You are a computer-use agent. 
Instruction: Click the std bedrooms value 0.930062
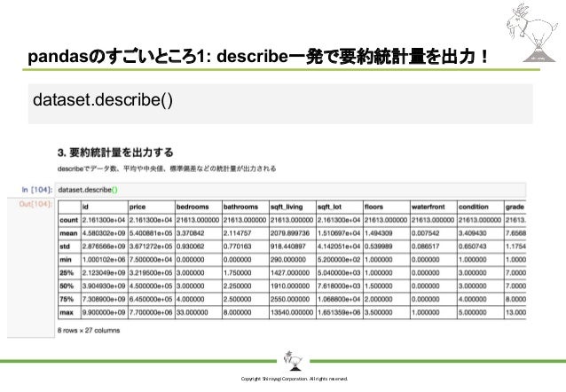(x=190, y=247)
